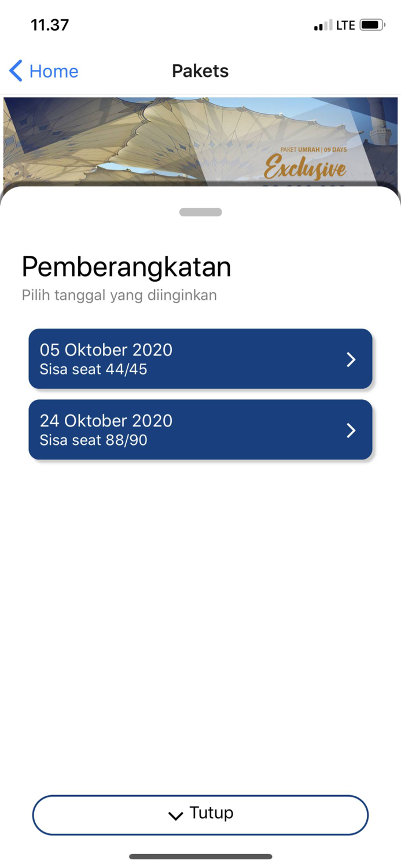The image size is (401, 868).
Task: Tap the downward chevron inside Tutup button
Action: [x=175, y=816]
